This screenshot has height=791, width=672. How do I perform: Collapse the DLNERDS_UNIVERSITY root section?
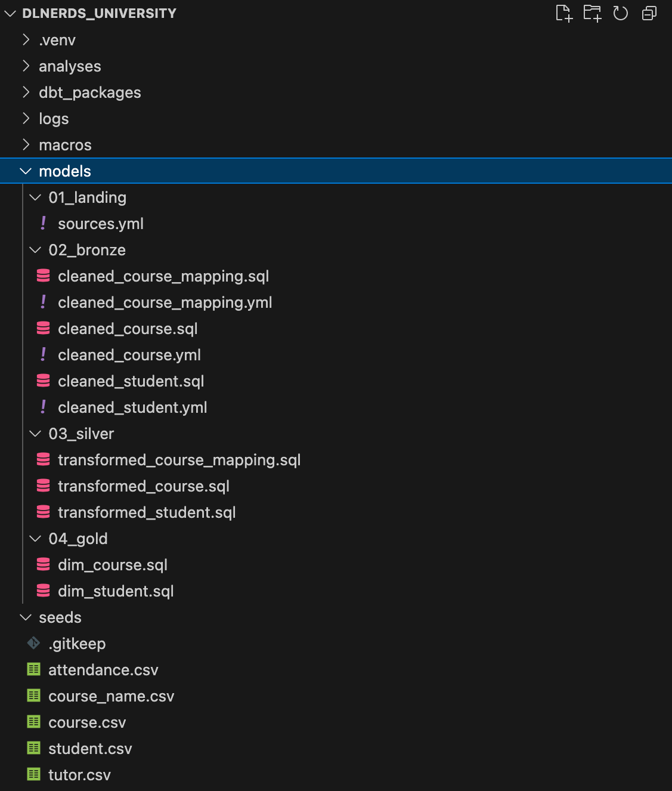tap(10, 13)
